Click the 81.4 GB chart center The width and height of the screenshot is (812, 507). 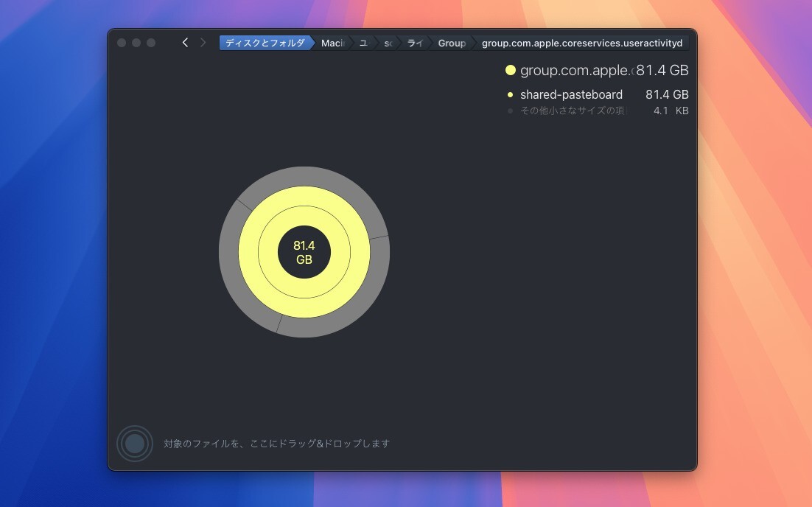[304, 252]
